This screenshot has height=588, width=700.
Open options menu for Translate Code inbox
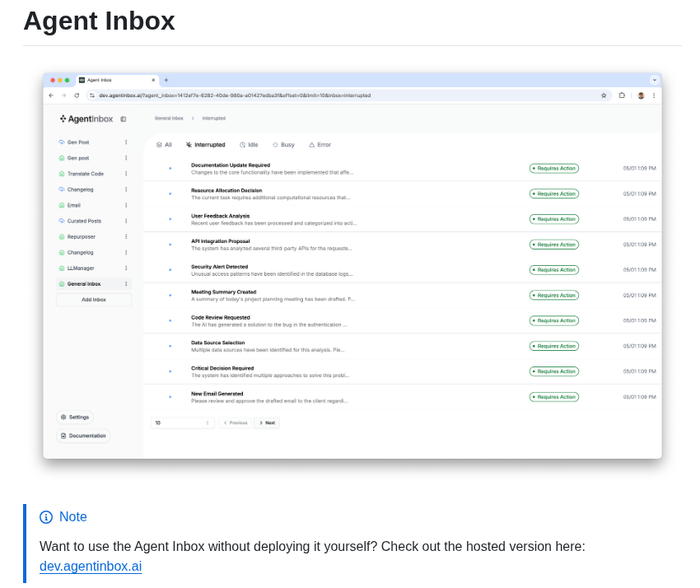tap(126, 174)
